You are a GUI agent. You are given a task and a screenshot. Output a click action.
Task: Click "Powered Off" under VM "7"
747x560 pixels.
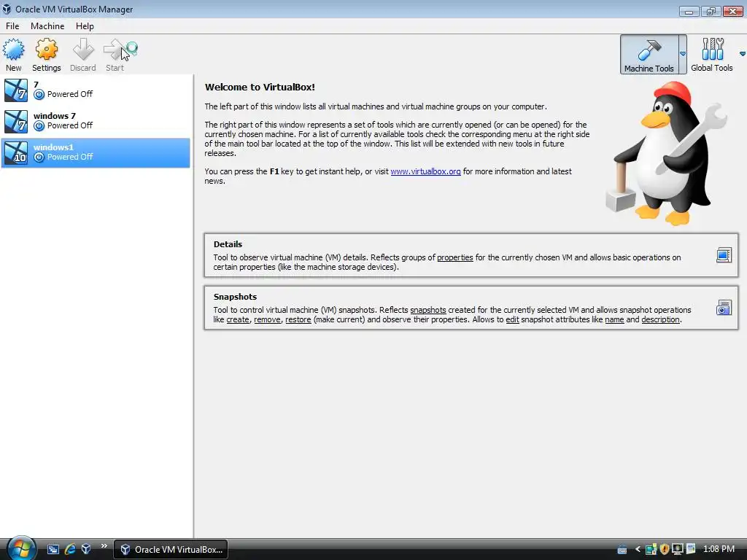pos(70,94)
